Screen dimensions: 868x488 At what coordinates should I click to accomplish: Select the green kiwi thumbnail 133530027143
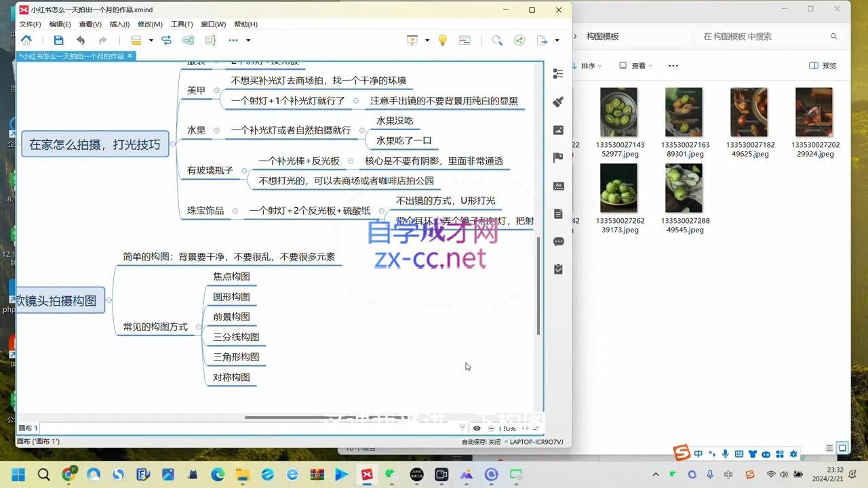618,110
